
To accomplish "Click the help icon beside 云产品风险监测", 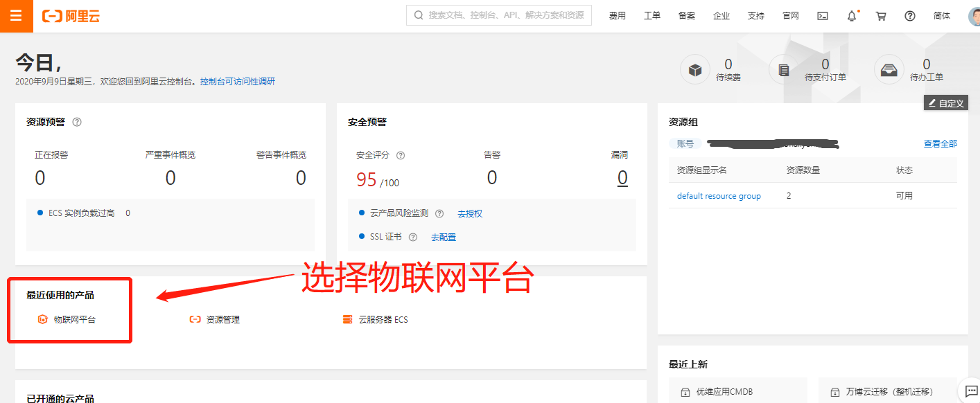I will point(439,213).
